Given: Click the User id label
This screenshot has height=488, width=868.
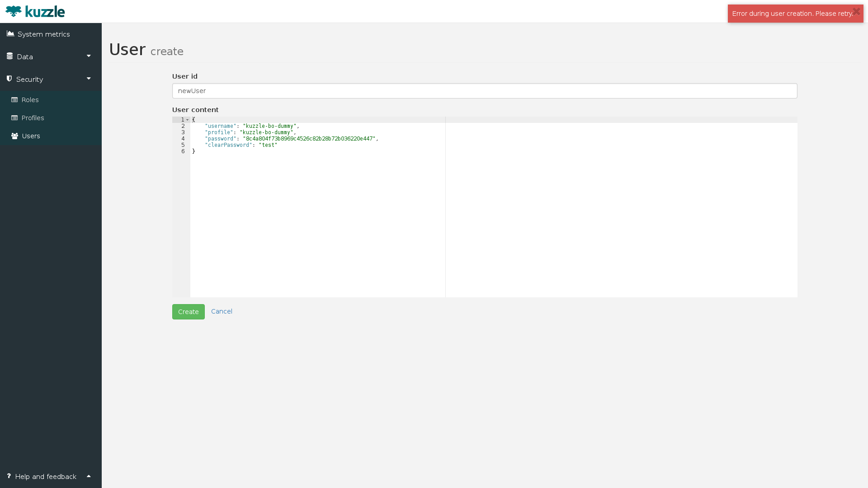Looking at the screenshot, I should coord(185,76).
